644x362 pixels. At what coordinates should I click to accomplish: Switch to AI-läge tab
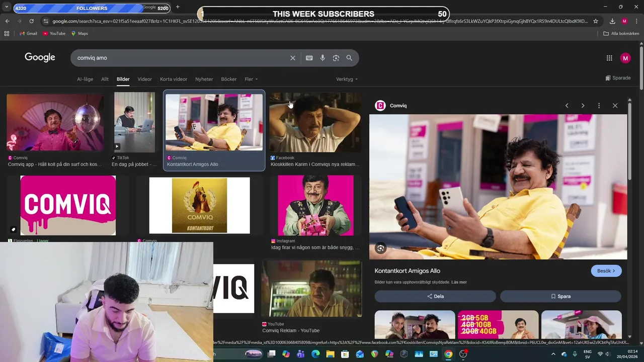pyautogui.click(x=85, y=79)
